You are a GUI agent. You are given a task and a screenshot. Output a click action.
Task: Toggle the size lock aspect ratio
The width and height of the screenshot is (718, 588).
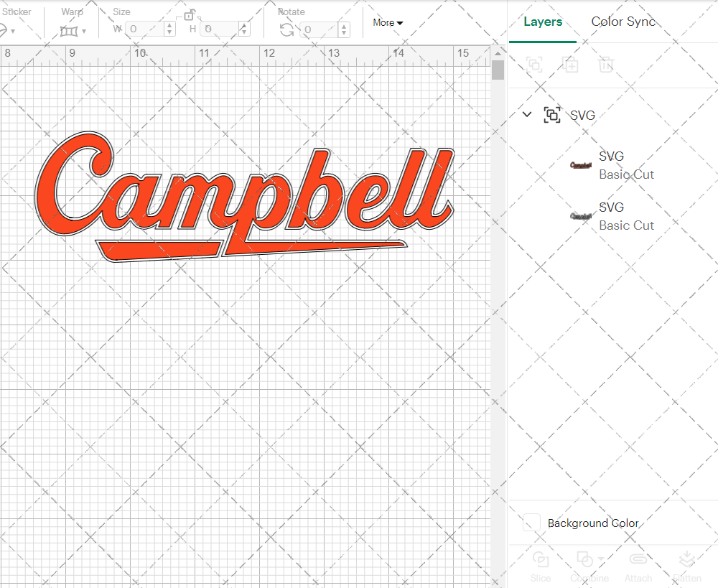coord(190,14)
